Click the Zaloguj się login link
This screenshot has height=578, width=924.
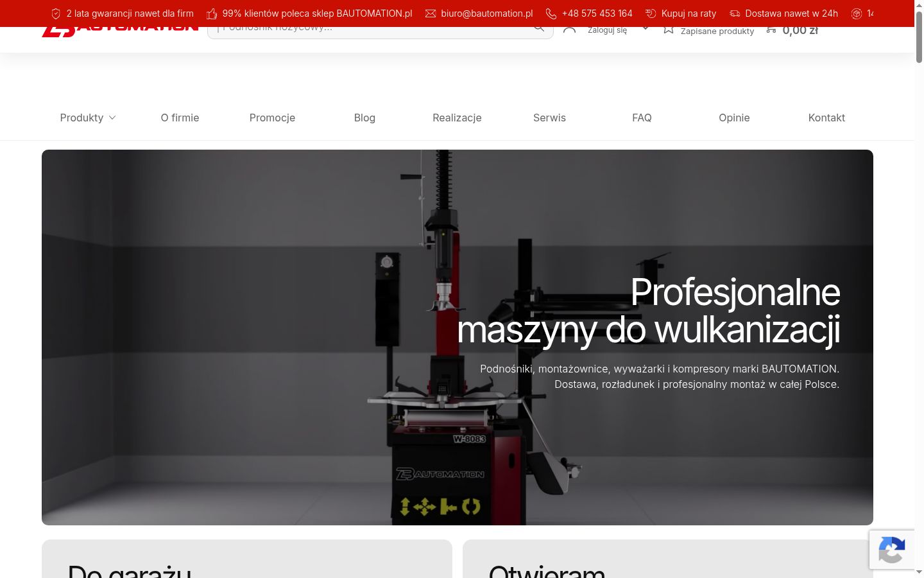click(x=607, y=30)
